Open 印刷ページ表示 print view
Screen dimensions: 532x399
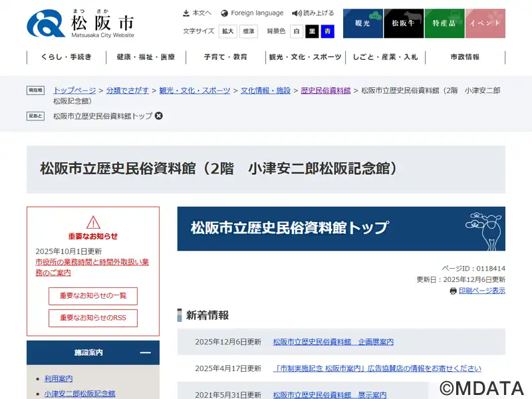point(481,291)
